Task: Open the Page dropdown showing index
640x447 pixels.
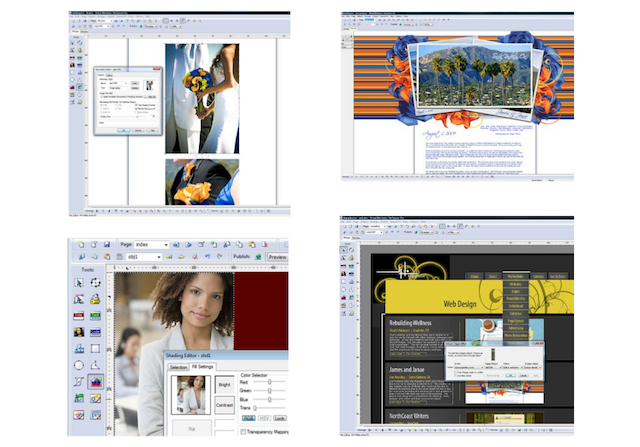Action: 151,245
